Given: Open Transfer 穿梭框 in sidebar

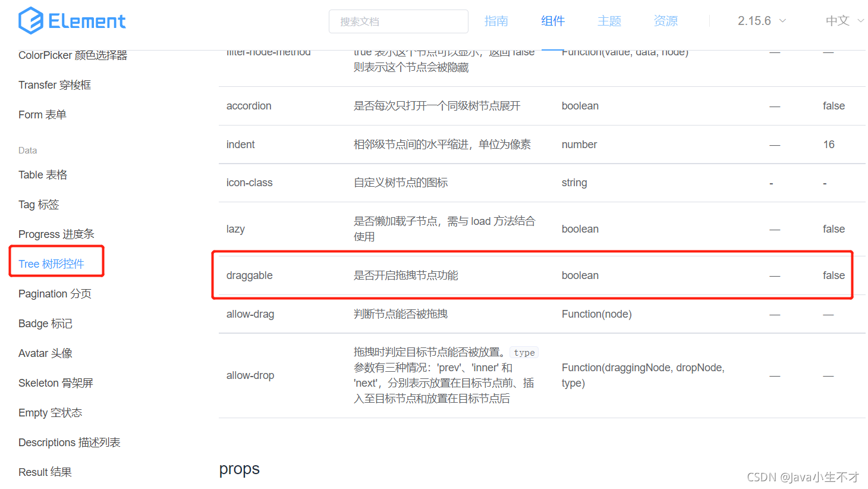Looking at the screenshot, I should (55, 85).
